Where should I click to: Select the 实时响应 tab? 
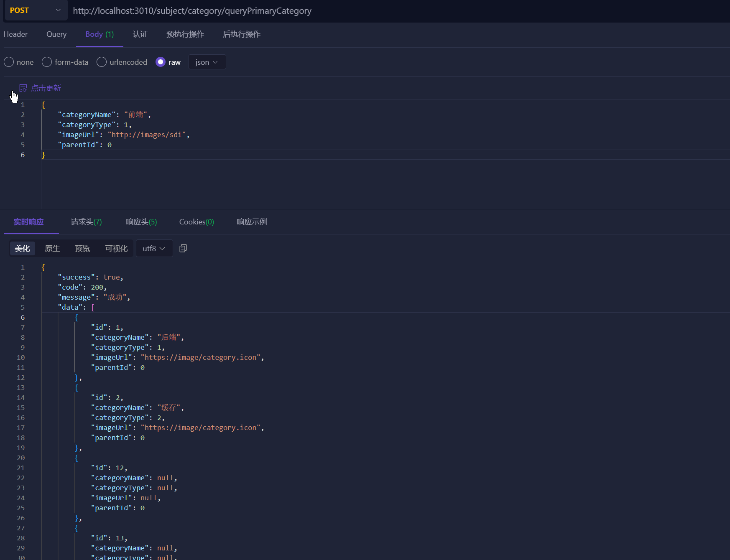28,222
